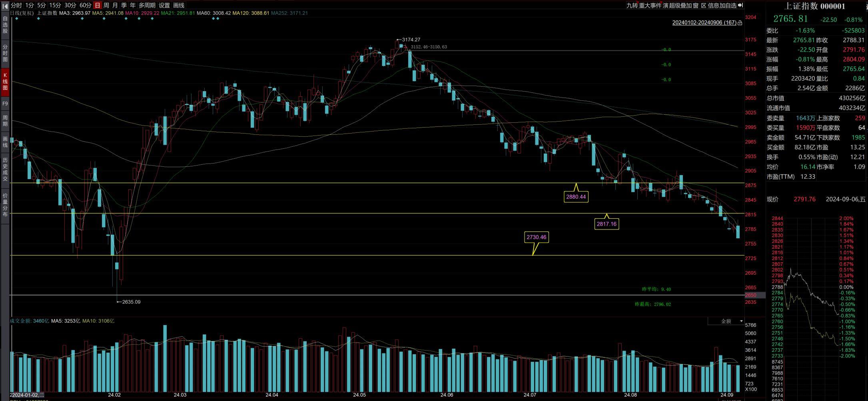Screen dimensions: 868x401
Task: Open 自选股 in the left sidebar
Action: (5, 25)
